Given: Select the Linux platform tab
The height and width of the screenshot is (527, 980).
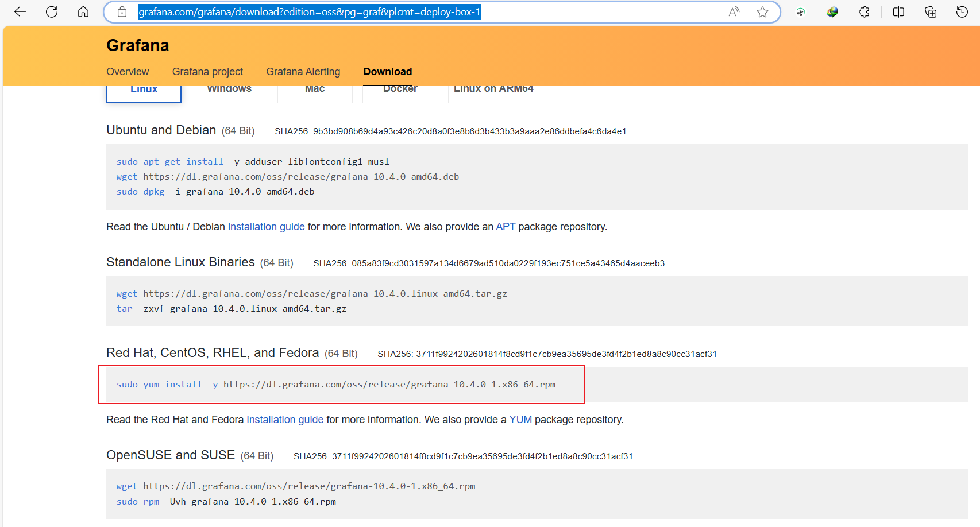Looking at the screenshot, I should 144,94.
